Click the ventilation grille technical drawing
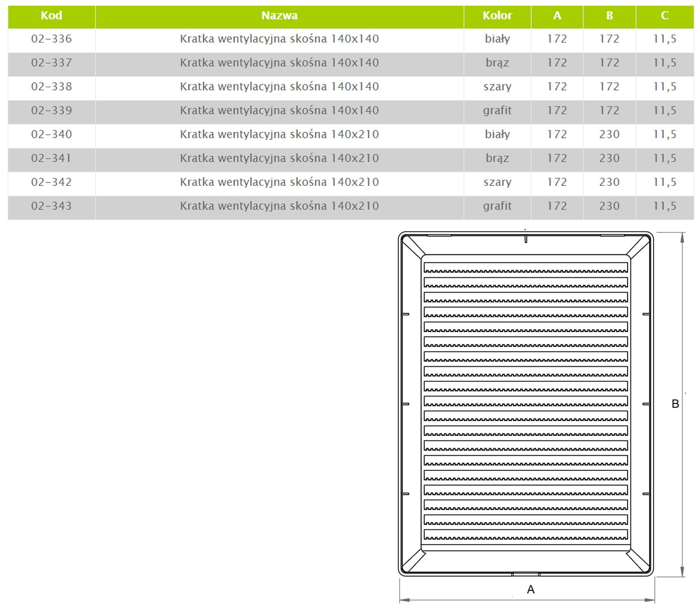 (x=526, y=403)
